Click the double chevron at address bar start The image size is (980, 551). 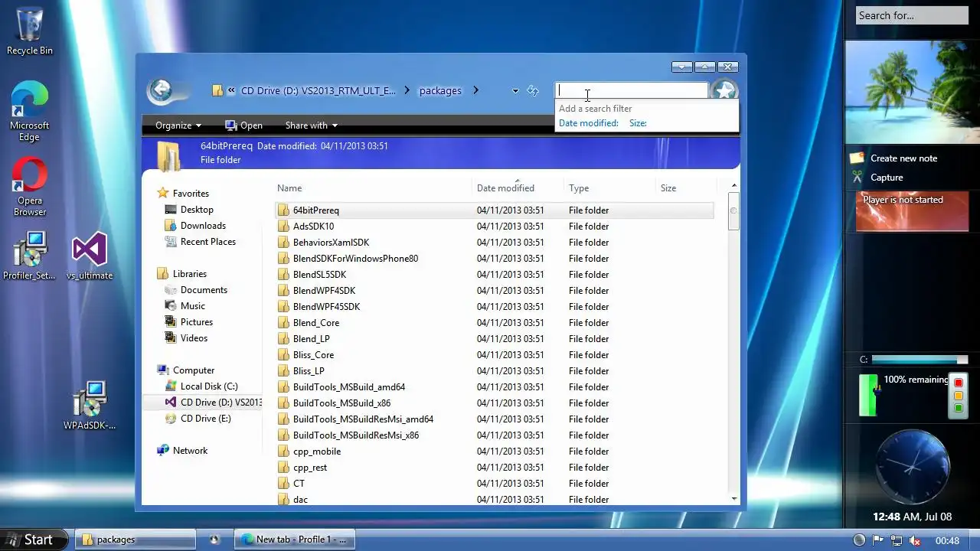click(x=230, y=90)
